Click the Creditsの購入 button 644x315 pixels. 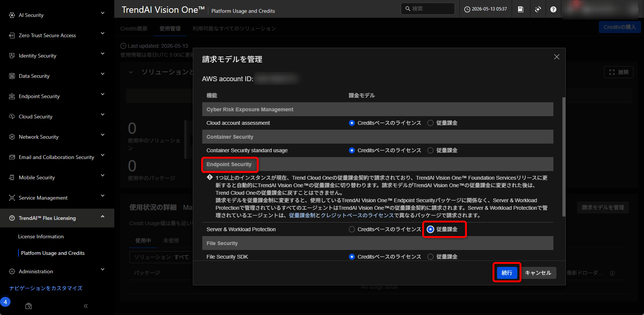(620, 27)
